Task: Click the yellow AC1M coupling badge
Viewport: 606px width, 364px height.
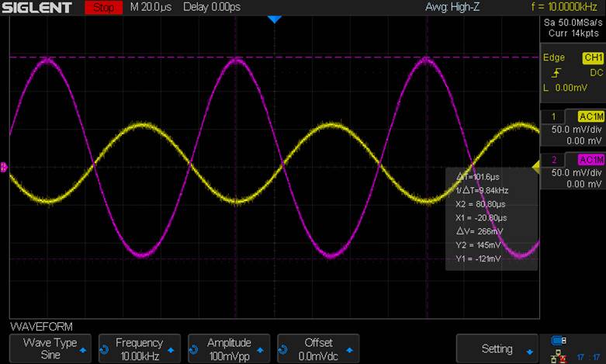Action: tap(591, 116)
